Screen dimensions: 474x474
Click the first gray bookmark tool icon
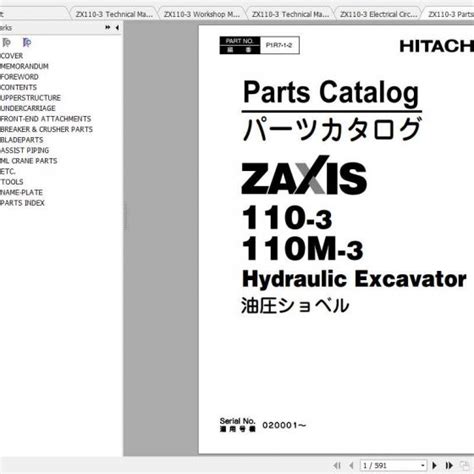tap(7, 43)
